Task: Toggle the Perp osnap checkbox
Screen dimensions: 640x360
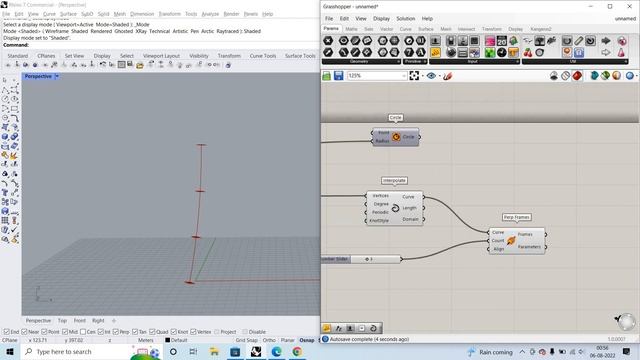Action: [116, 332]
